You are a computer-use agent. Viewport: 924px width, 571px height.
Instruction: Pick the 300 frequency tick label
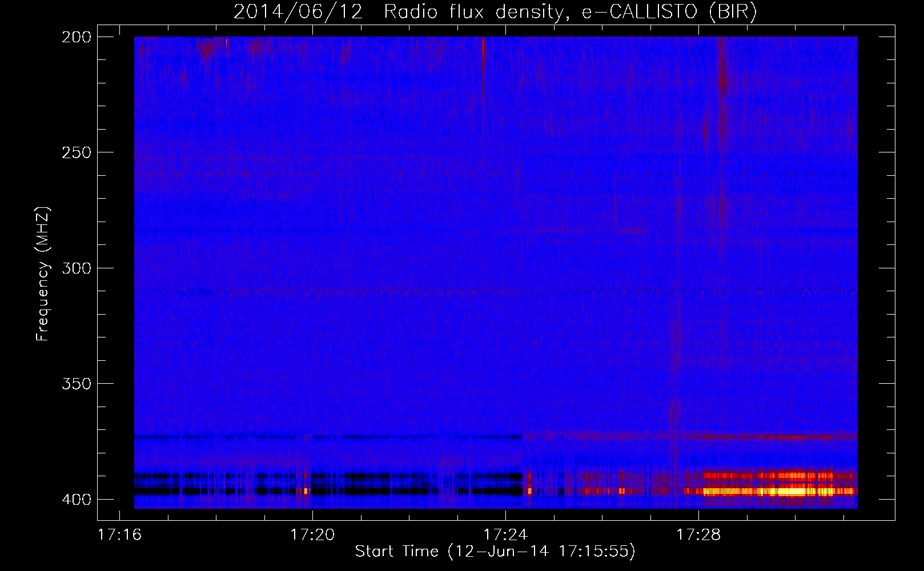point(77,268)
